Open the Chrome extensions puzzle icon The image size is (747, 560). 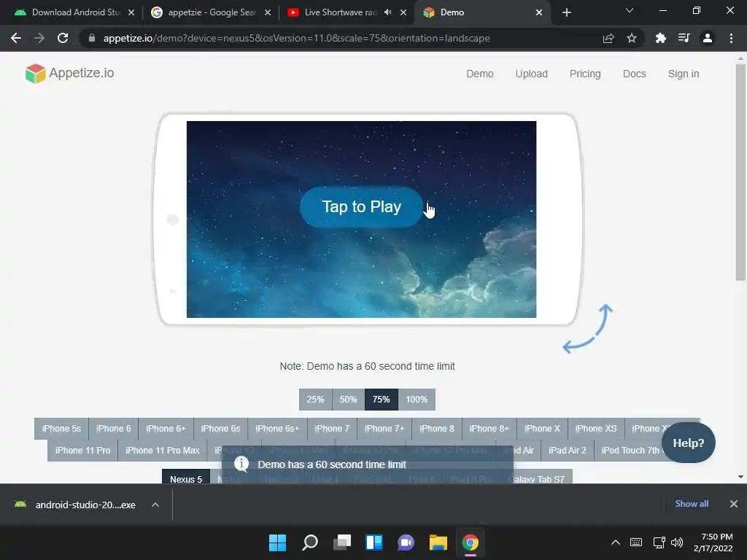click(x=660, y=38)
